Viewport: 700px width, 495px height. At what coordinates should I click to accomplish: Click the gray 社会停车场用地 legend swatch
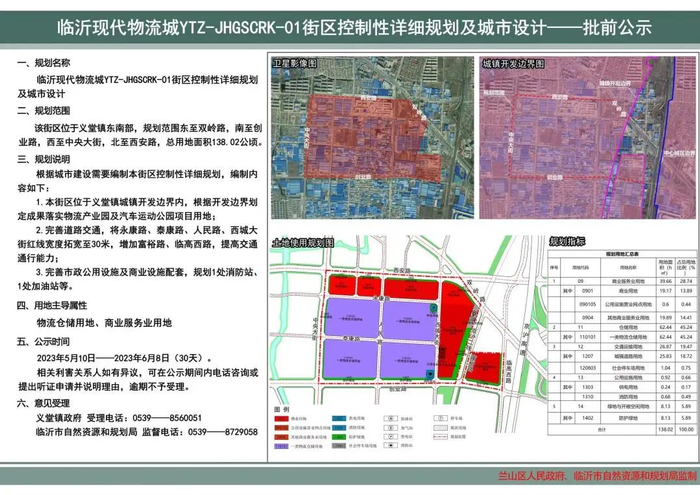click(x=339, y=445)
